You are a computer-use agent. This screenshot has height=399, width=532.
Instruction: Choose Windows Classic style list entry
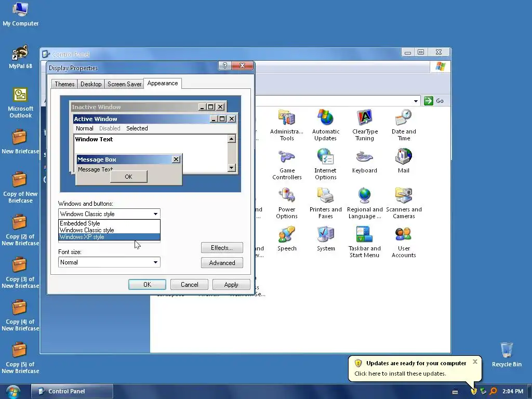(x=109, y=230)
